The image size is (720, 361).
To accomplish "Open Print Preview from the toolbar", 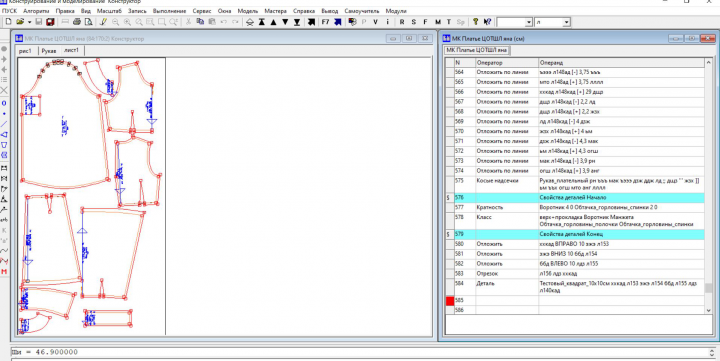I will click(x=88, y=22).
